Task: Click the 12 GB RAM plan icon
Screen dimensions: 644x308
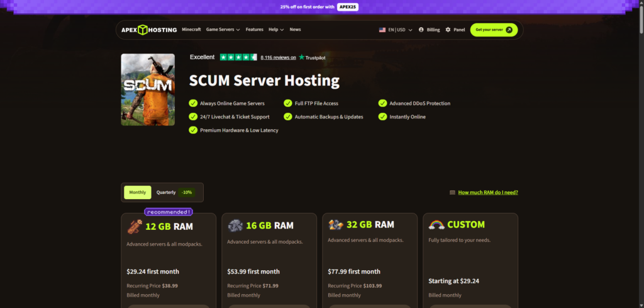Action: (x=135, y=226)
